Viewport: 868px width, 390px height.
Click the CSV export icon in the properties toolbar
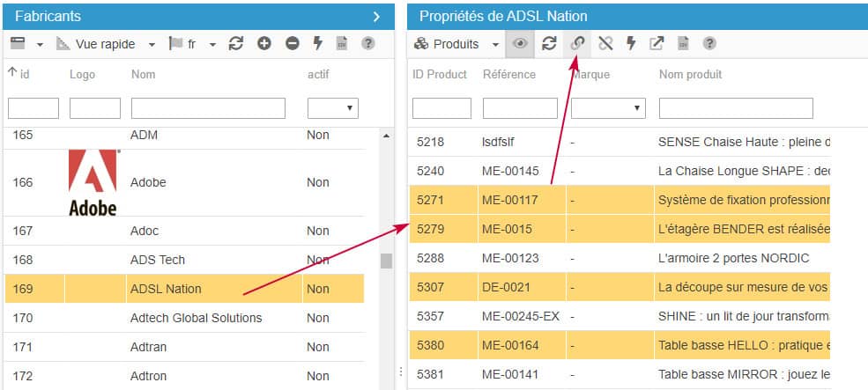coord(683,44)
